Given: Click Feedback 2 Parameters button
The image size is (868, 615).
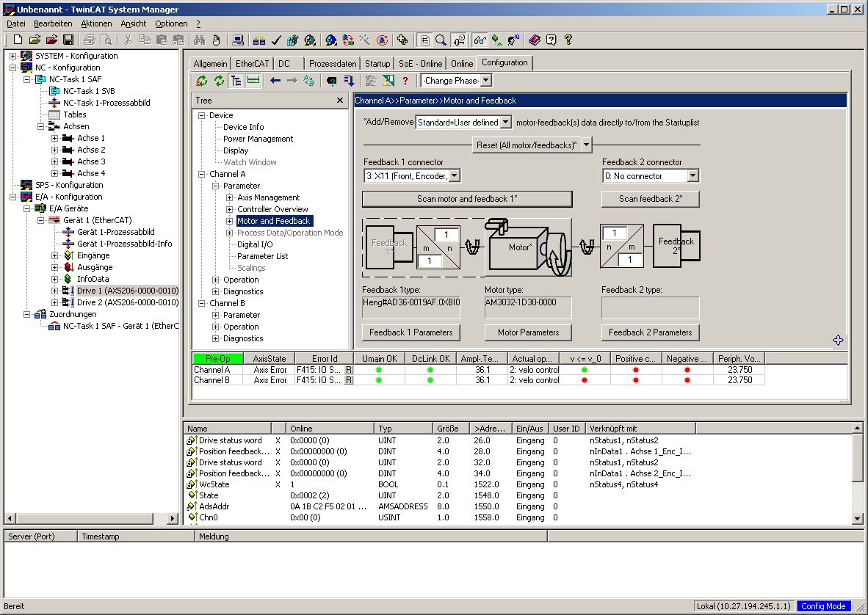Looking at the screenshot, I should 651,332.
